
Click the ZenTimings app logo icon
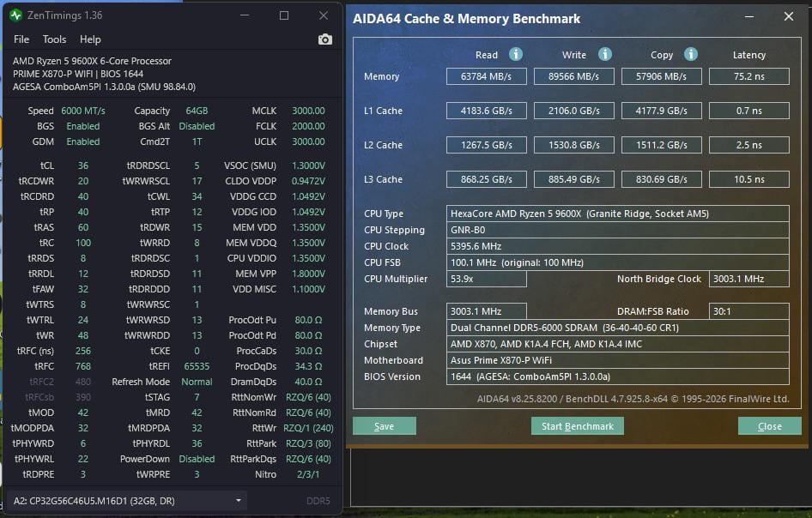click(x=15, y=15)
